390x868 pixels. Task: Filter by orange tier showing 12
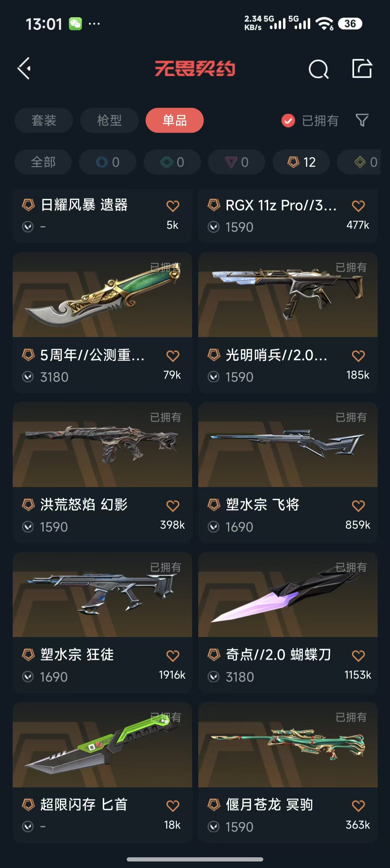coord(301,162)
